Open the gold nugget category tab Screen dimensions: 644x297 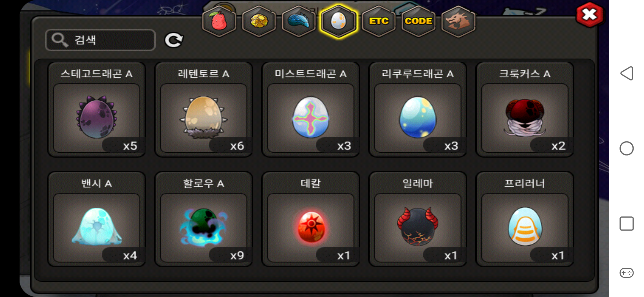259,21
